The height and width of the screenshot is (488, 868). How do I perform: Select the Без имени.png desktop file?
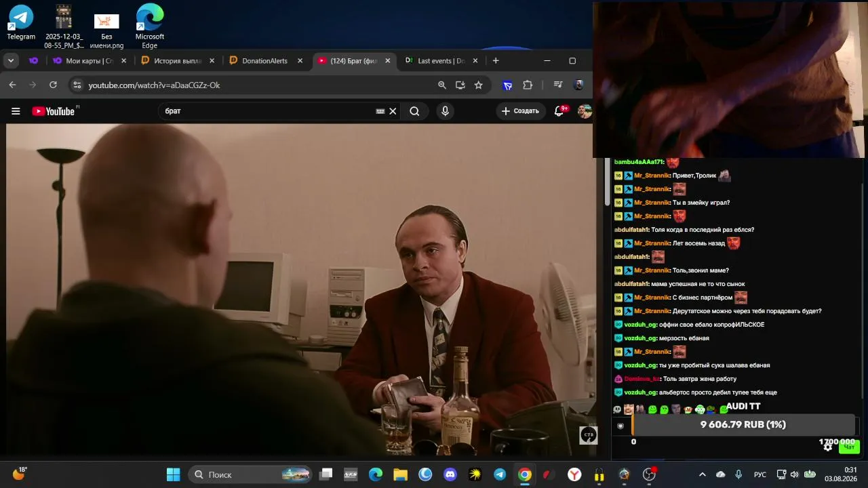[106, 31]
